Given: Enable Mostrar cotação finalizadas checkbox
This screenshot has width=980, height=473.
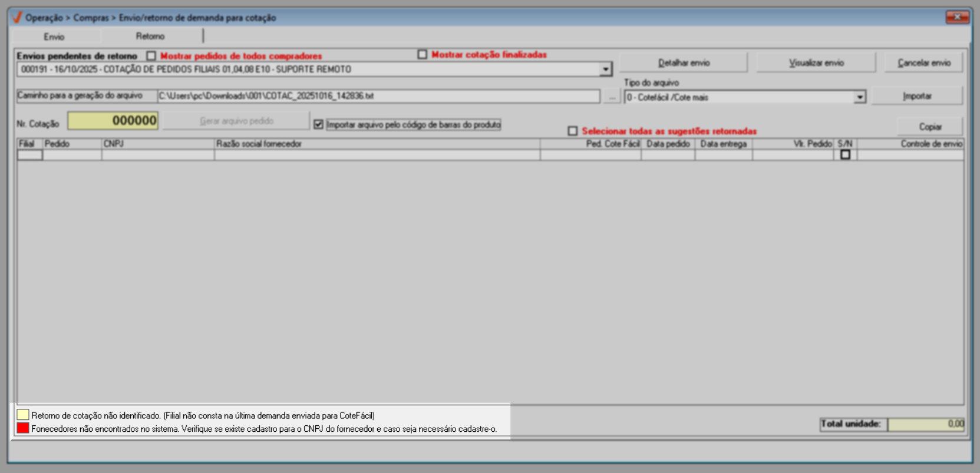Looking at the screenshot, I should click(x=423, y=55).
